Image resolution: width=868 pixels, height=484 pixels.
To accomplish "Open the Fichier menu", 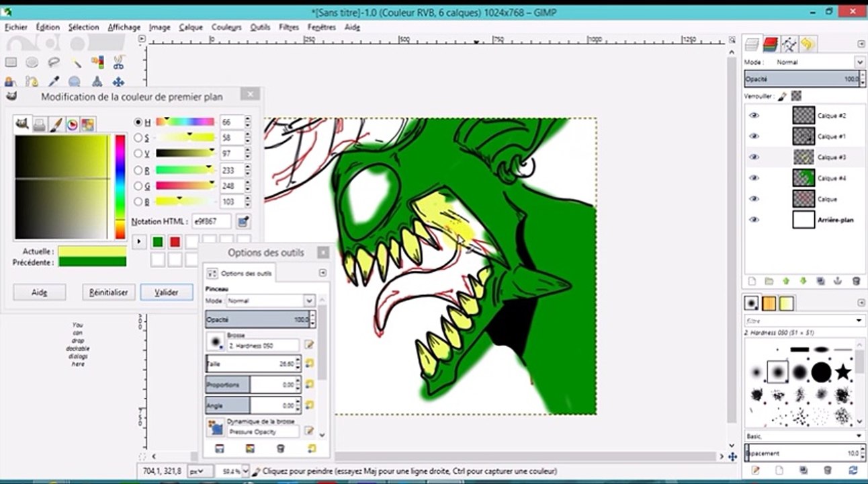I will [x=16, y=28].
